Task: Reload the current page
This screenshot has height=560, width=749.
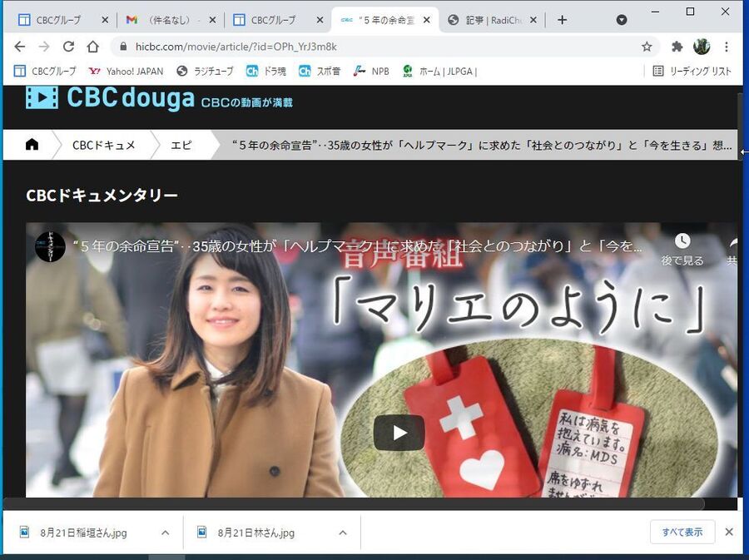Action: (68, 47)
